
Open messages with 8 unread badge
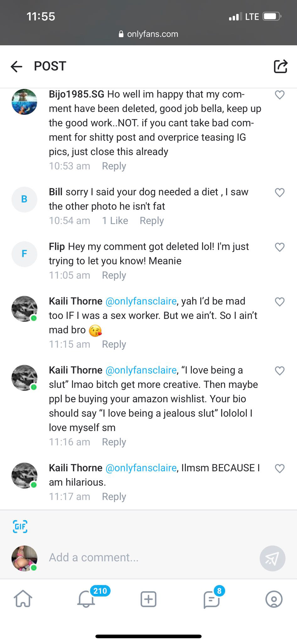coord(211,599)
